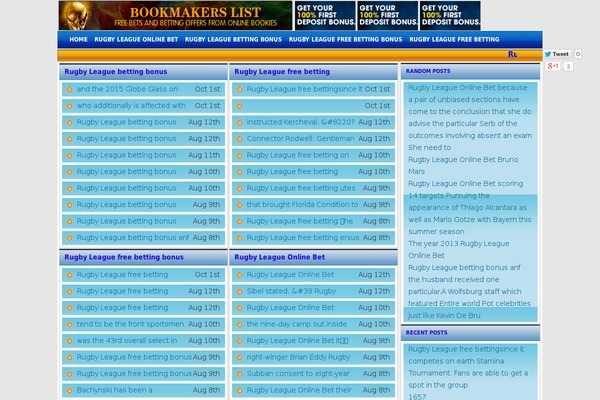Click the Tweet count bubble showing 0
The height and width of the screenshot is (400, 600).
(x=578, y=54)
